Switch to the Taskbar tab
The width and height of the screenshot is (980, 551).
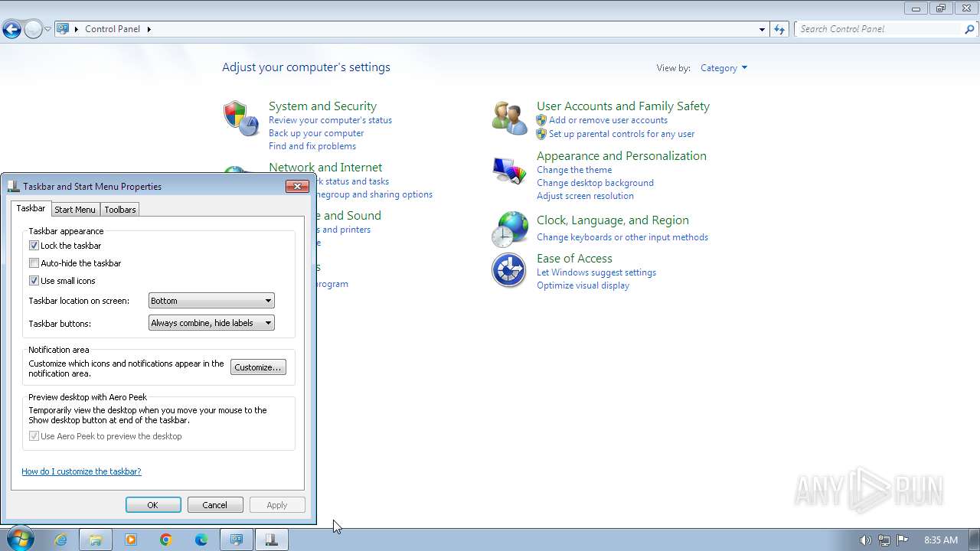pos(31,208)
